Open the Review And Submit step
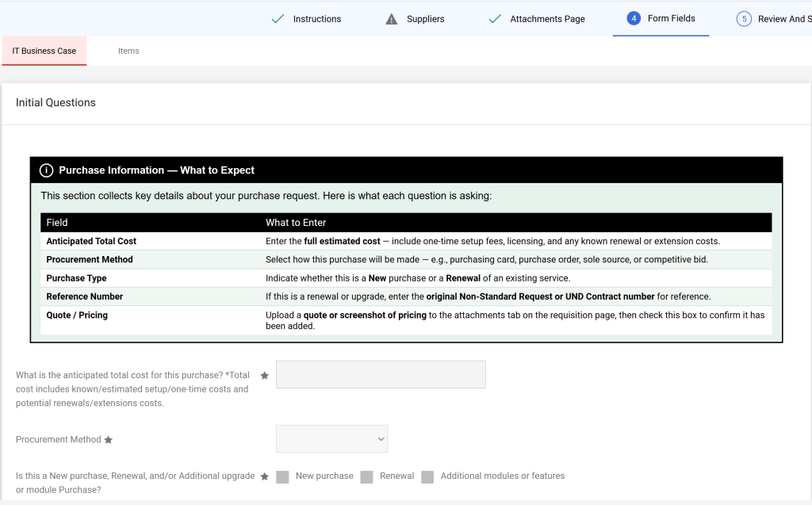Viewport: 812px width, 505px height. [784, 19]
